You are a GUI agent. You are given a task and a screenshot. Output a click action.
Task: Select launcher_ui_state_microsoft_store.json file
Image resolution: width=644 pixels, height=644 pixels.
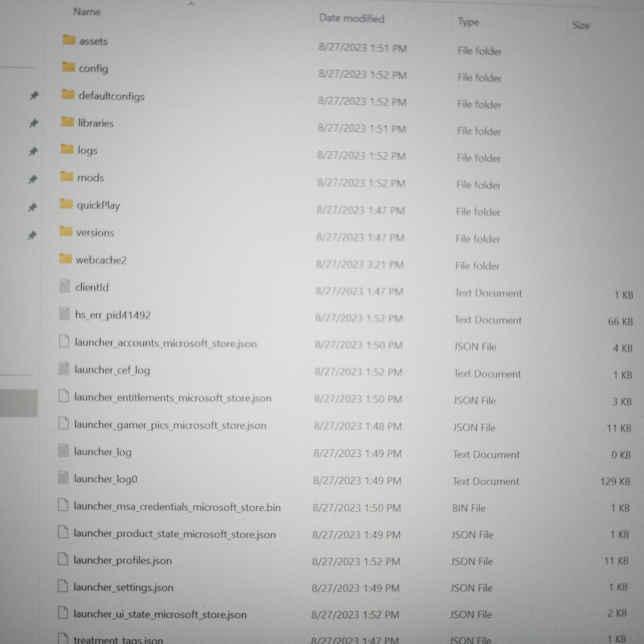(x=160, y=614)
